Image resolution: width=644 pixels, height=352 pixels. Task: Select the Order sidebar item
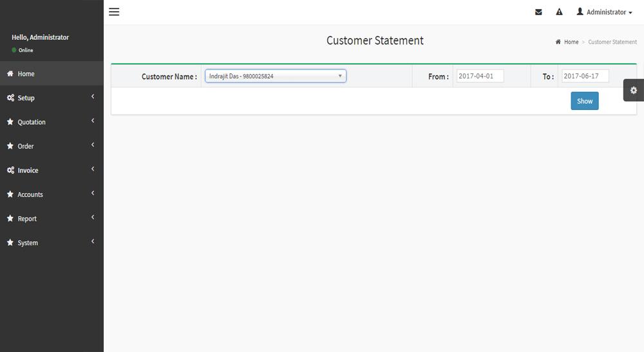point(52,146)
